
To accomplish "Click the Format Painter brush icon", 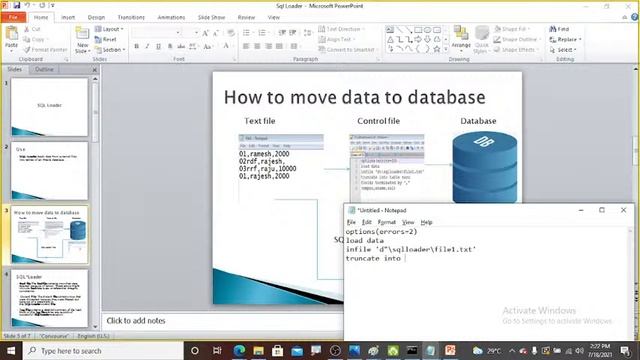I will [27, 49].
